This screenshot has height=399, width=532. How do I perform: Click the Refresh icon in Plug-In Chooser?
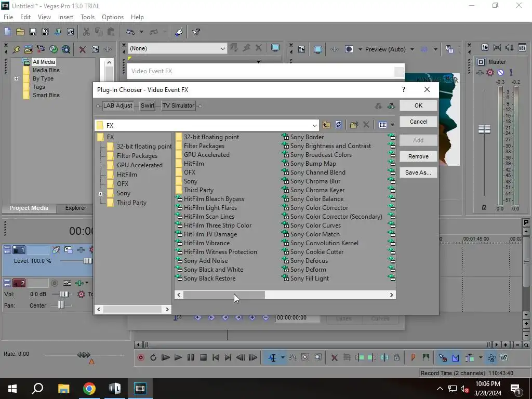point(338,125)
